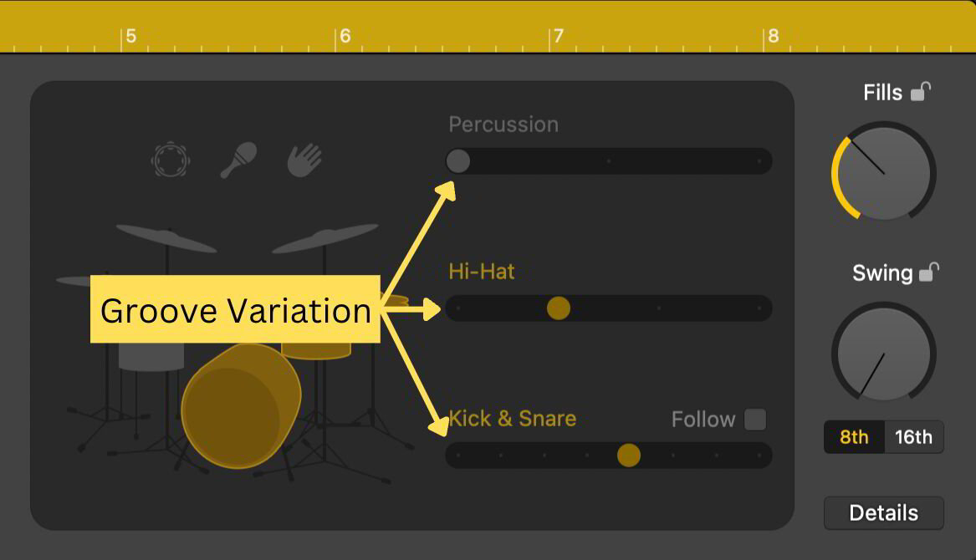
Task: Open the Details panel
Action: click(882, 512)
